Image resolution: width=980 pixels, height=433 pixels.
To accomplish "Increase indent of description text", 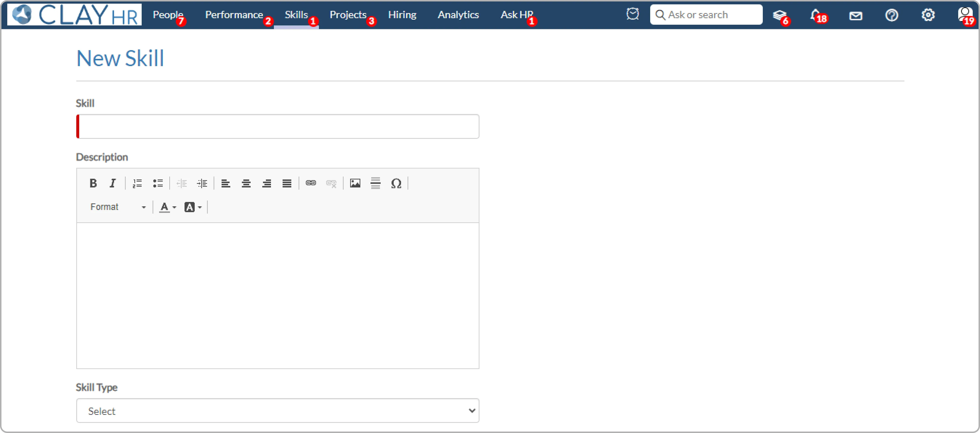I will pyautogui.click(x=202, y=183).
